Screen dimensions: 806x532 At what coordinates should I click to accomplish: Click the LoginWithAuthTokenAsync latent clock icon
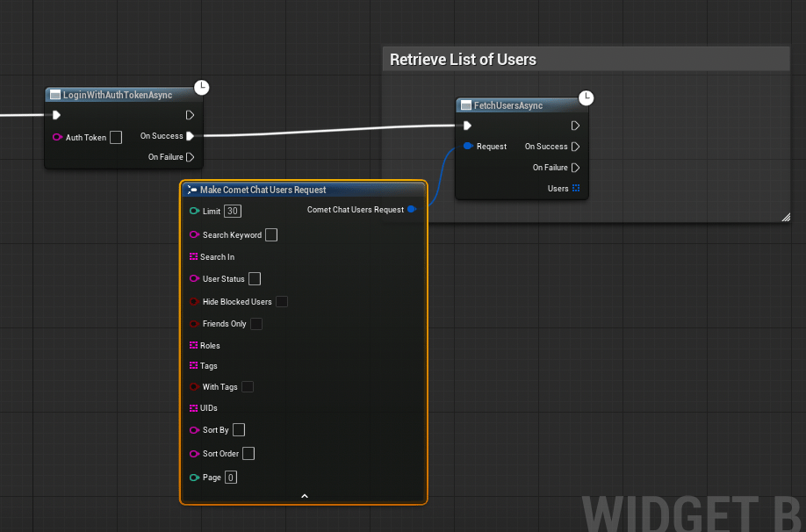[202, 88]
